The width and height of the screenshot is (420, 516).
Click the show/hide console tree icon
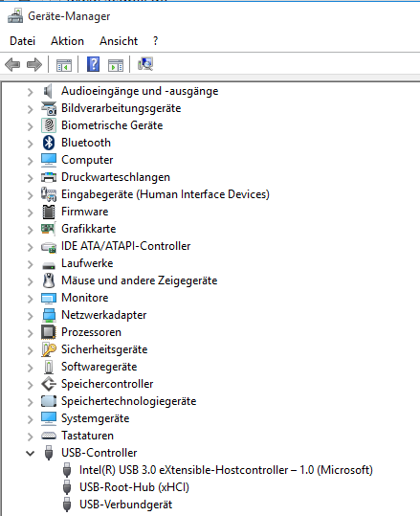[x=64, y=65]
